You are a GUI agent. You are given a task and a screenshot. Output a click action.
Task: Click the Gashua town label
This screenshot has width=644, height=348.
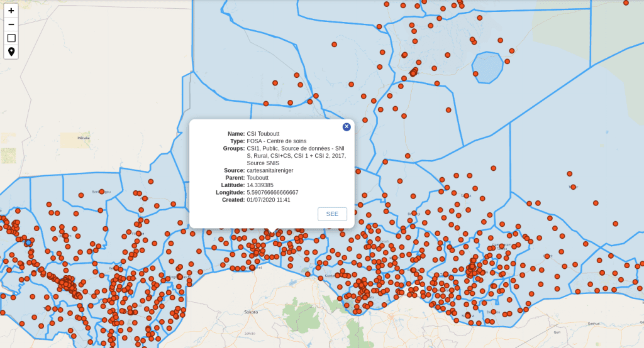click(x=593, y=323)
